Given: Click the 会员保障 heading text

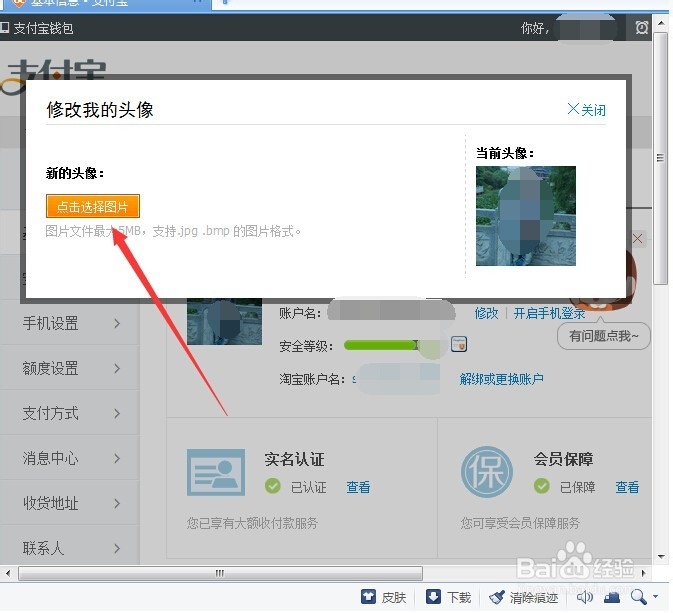Looking at the screenshot, I should (563, 459).
